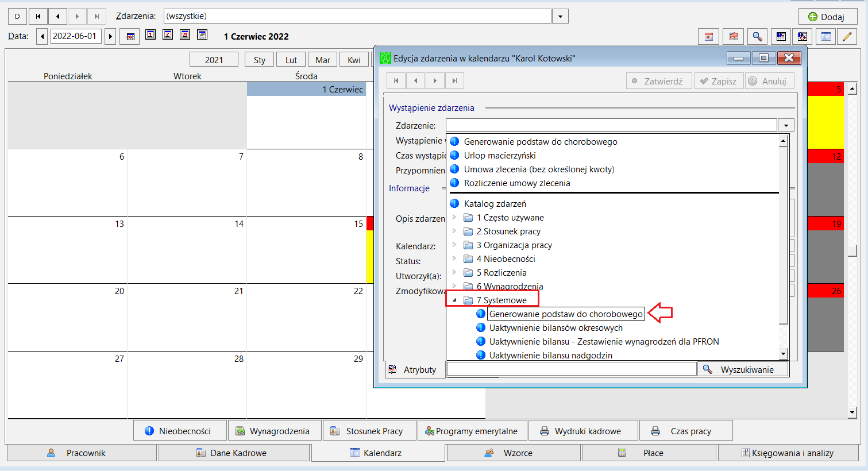Switch to week view icon labeled 7
This screenshot has width=868, height=471.
[168, 35]
